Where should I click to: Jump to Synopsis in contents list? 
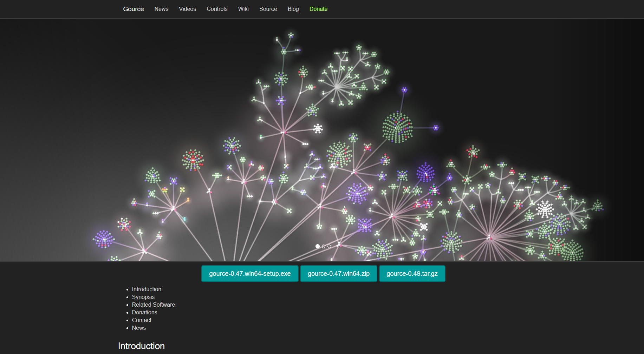[x=143, y=297]
